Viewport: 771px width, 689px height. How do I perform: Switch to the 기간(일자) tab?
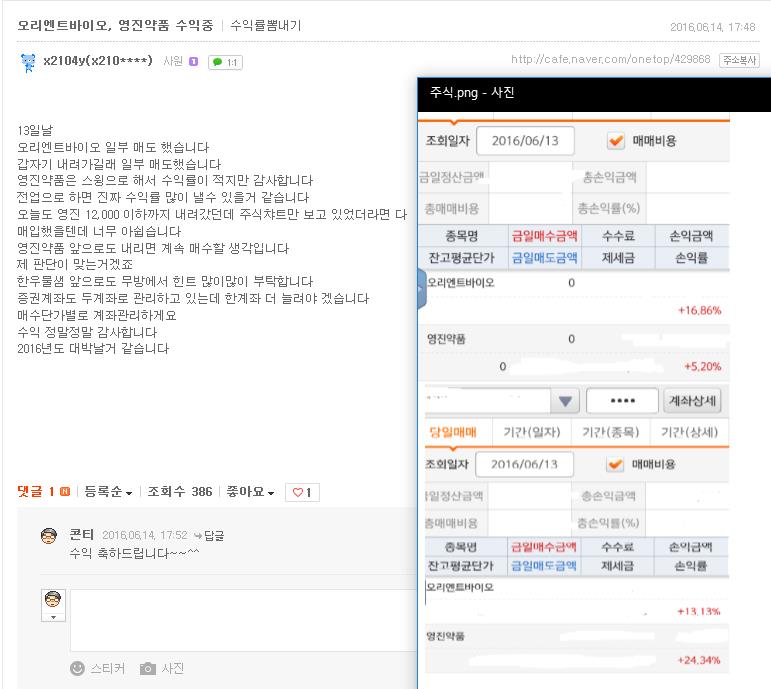[x=532, y=432]
